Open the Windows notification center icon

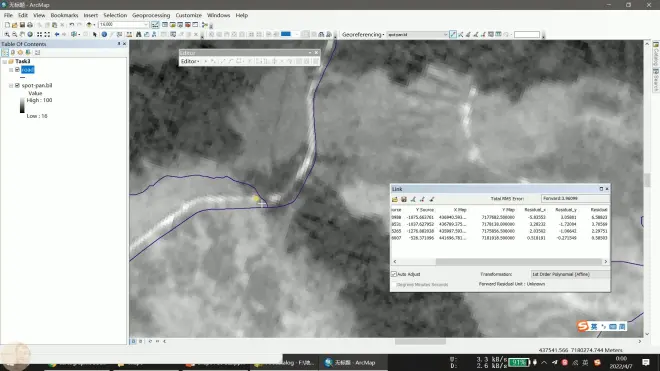click(646, 362)
